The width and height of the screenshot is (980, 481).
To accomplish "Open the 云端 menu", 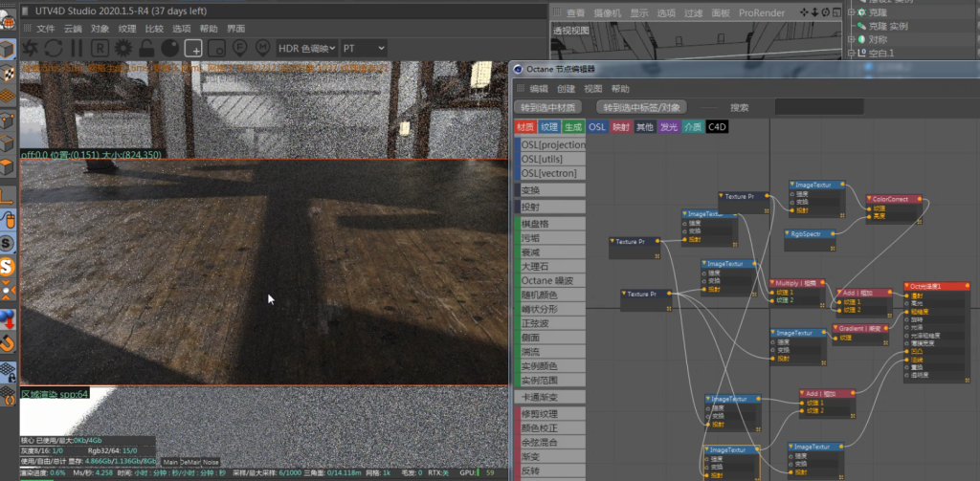I will click(73, 29).
